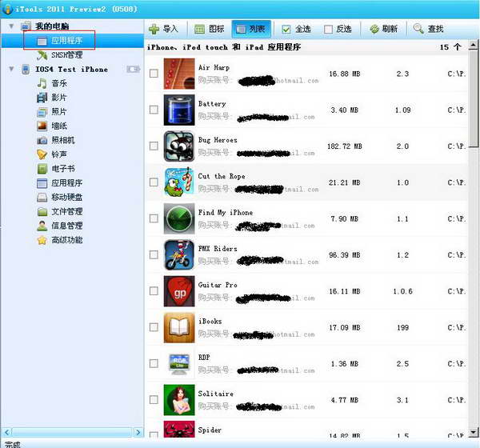Click the 'Guitar Pro' app name
The width and height of the screenshot is (480, 448).
click(218, 285)
